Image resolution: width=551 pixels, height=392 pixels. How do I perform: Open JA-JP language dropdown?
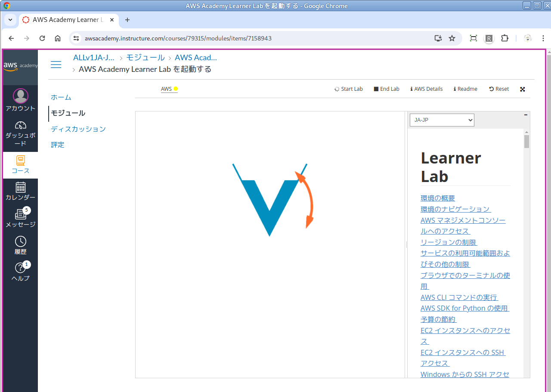click(x=442, y=120)
